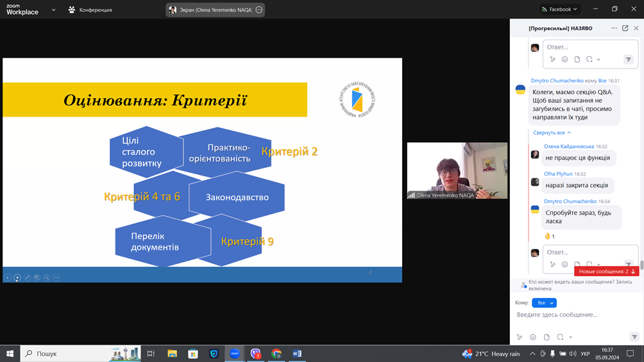The width and height of the screenshot is (644, 362).
Task: Open formatting in the top reply box
Action: pyautogui.click(x=552, y=59)
